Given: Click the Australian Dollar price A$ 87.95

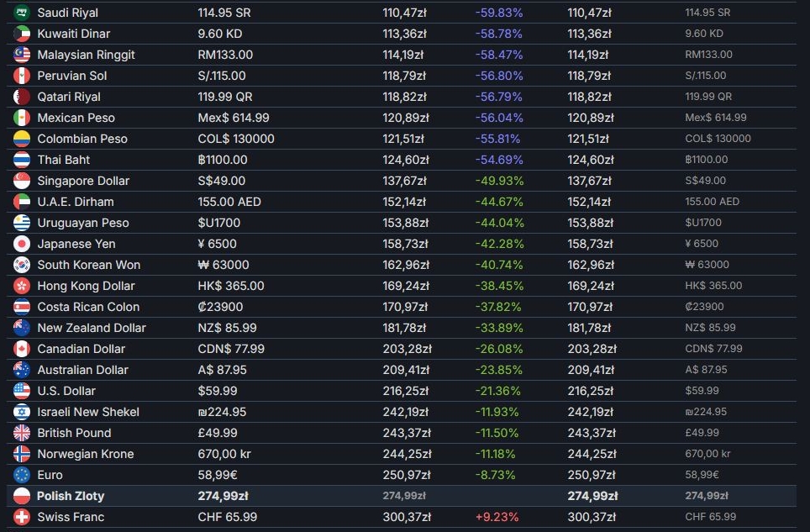Looking at the screenshot, I should [x=222, y=370].
